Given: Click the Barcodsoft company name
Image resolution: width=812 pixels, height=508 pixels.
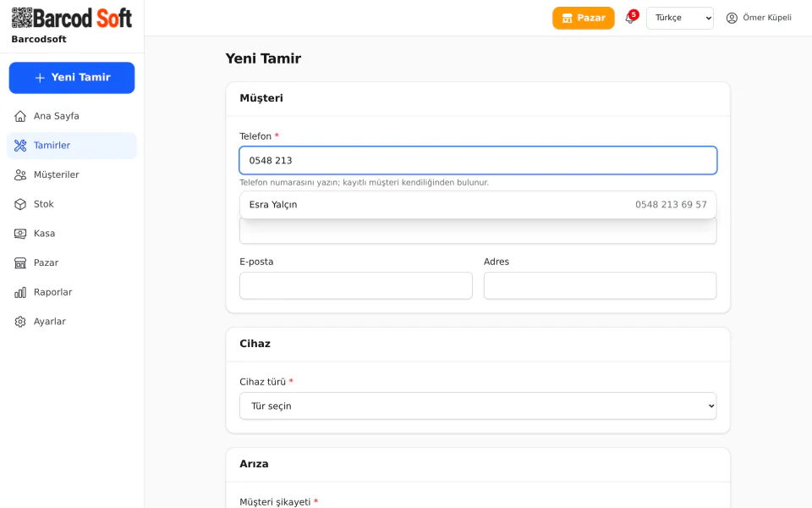Looking at the screenshot, I should pyautogui.click(x=39, y=40).
